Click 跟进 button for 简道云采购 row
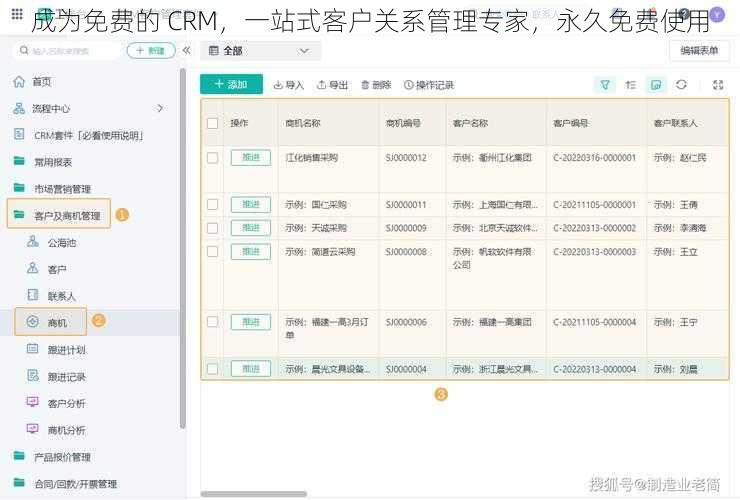Viewport: 740px width, 500px height. coord(251,251)
